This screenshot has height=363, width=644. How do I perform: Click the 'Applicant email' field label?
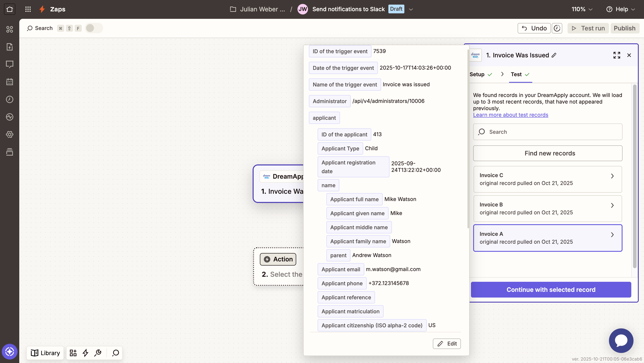(341, 269)
